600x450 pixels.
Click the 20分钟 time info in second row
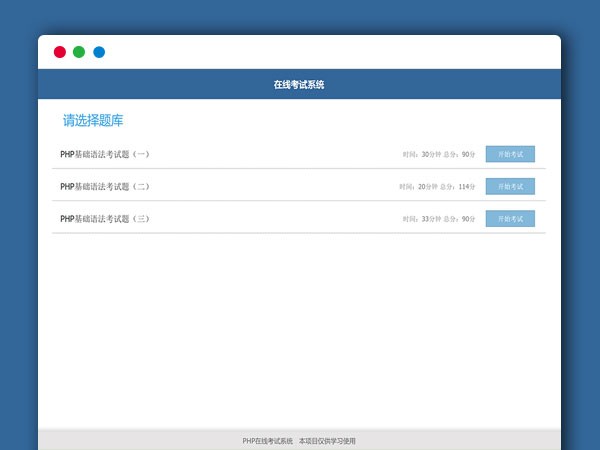417,187
